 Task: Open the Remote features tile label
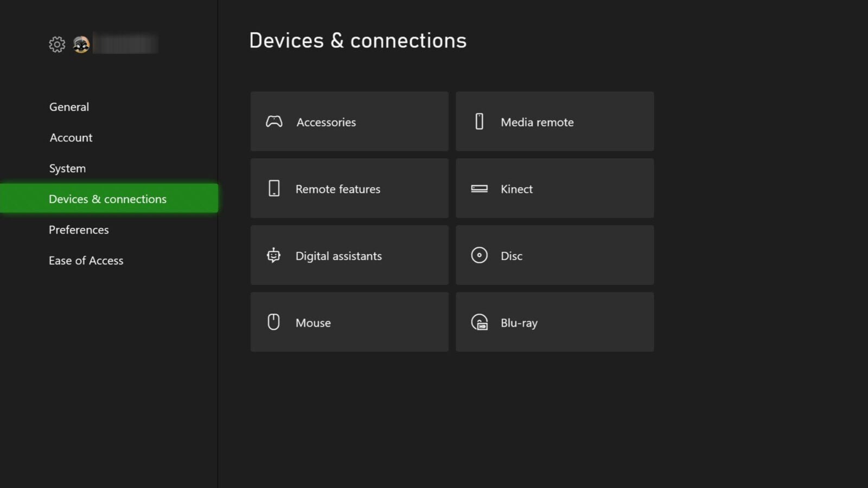tap(338, 189)
